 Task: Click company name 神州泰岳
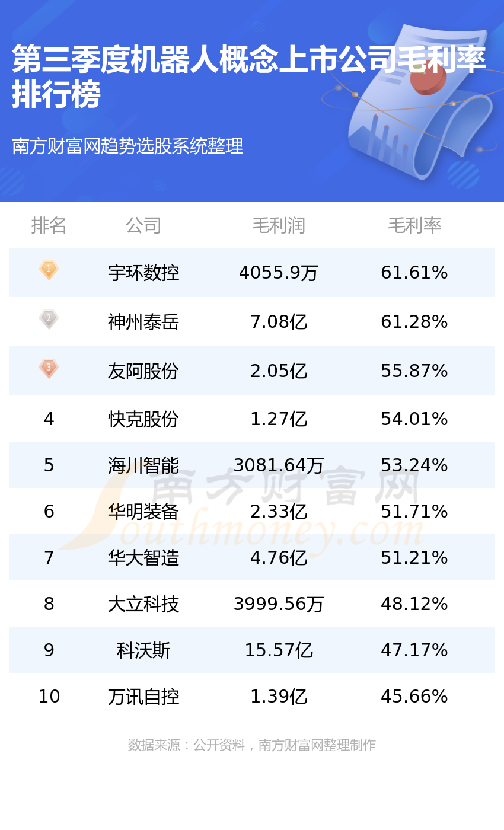(143, 322)
